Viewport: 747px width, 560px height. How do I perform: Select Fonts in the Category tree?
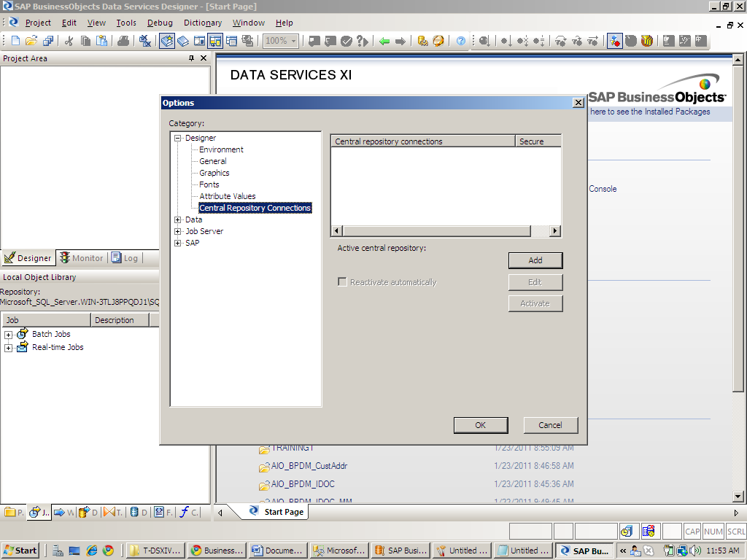pos(209,184)
